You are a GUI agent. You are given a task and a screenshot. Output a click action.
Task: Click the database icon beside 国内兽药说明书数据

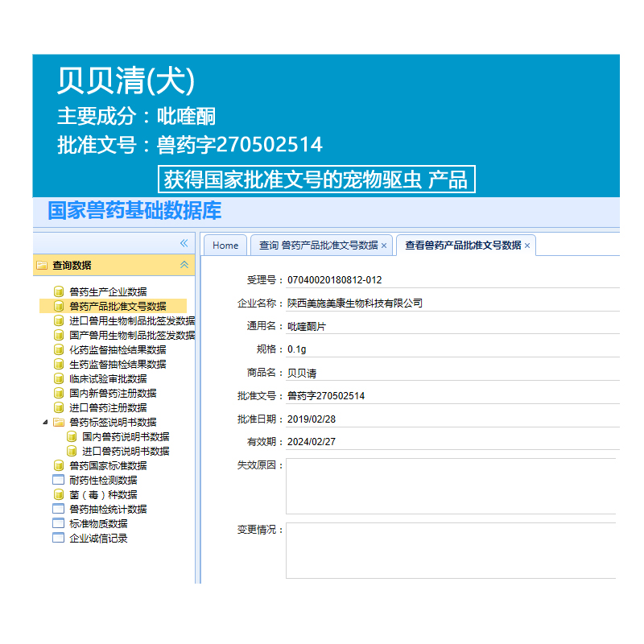[x=72, y=436]
